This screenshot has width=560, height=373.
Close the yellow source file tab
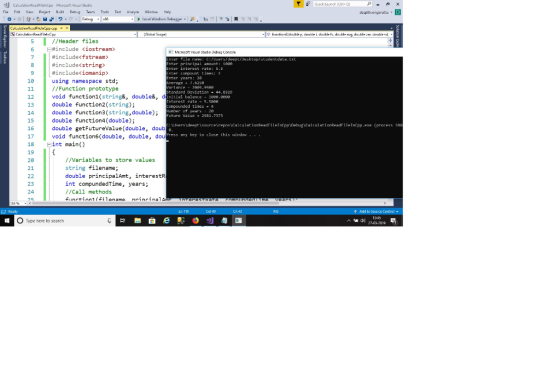click(x=67, y=28)
